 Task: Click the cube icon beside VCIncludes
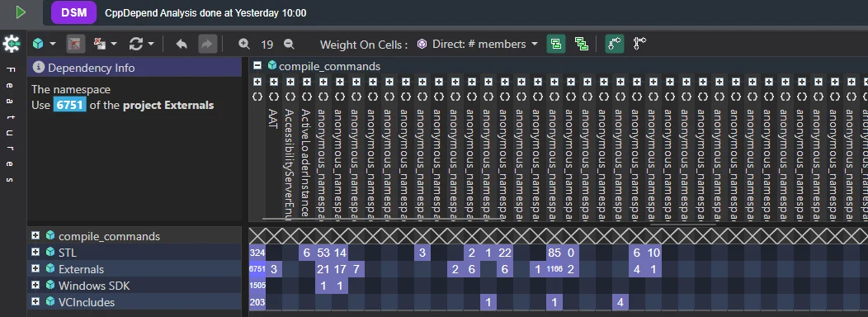tap(50, 302)
